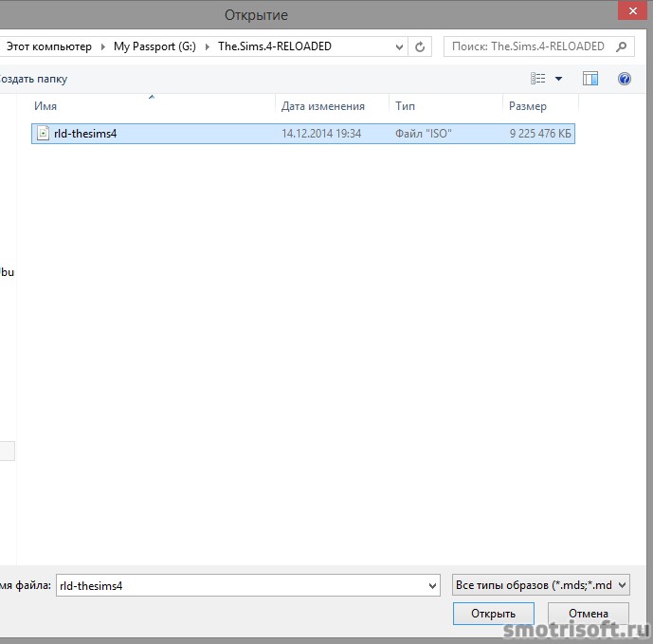Image resolution: width=653 pixels, height=644 pixels.
Task: Sort by Дата изменения column header
Action: tap(323, 106)
